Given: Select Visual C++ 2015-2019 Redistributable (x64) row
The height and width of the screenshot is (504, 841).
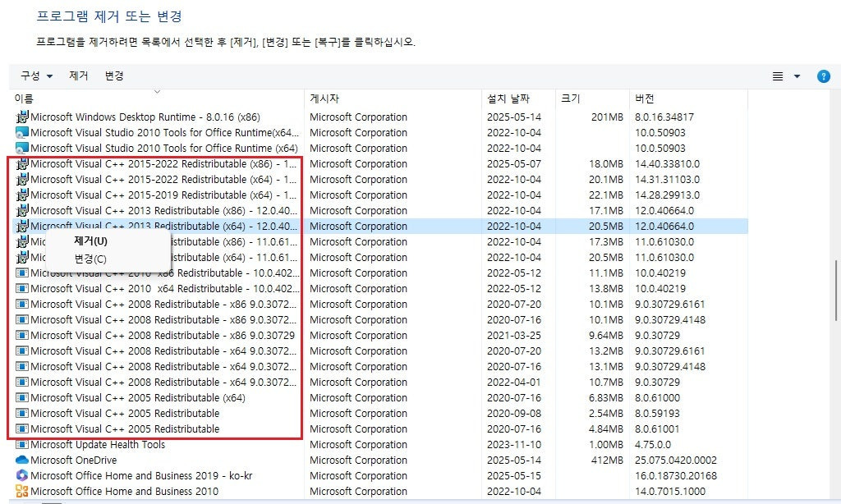Looking at the screenshot, I should [163, 195].
